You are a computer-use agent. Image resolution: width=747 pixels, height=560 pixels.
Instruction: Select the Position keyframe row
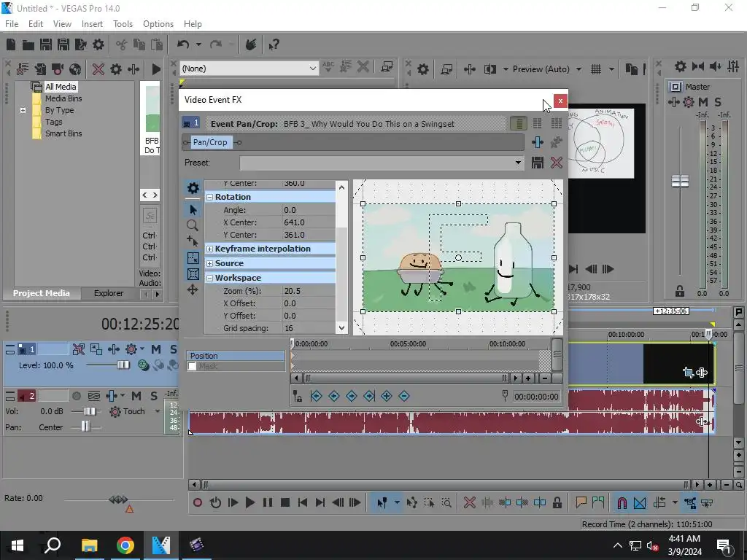pyautogui.click(x=236, y=356)
